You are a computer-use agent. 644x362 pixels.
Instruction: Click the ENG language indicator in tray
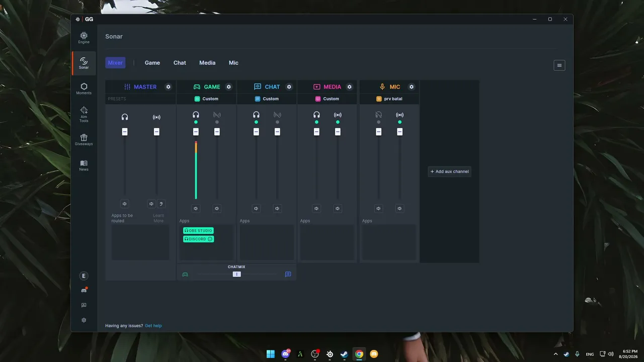tap(590, 354)
